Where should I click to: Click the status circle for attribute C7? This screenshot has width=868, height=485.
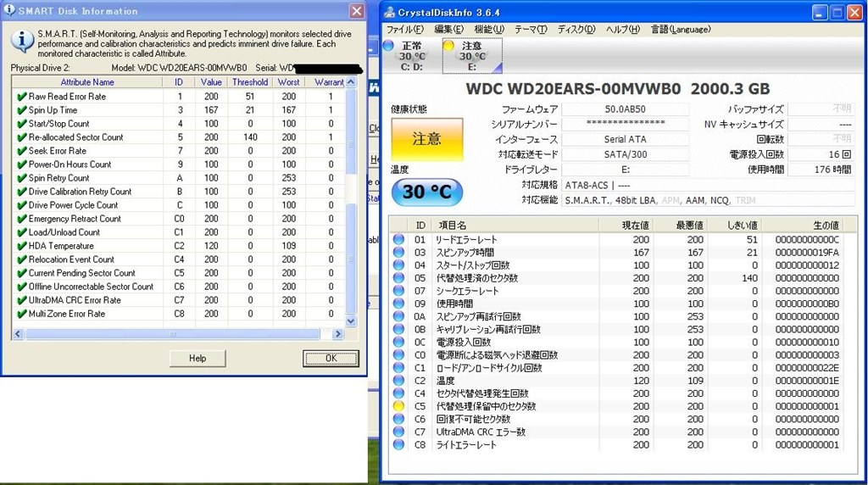click(x=398, y=432)
